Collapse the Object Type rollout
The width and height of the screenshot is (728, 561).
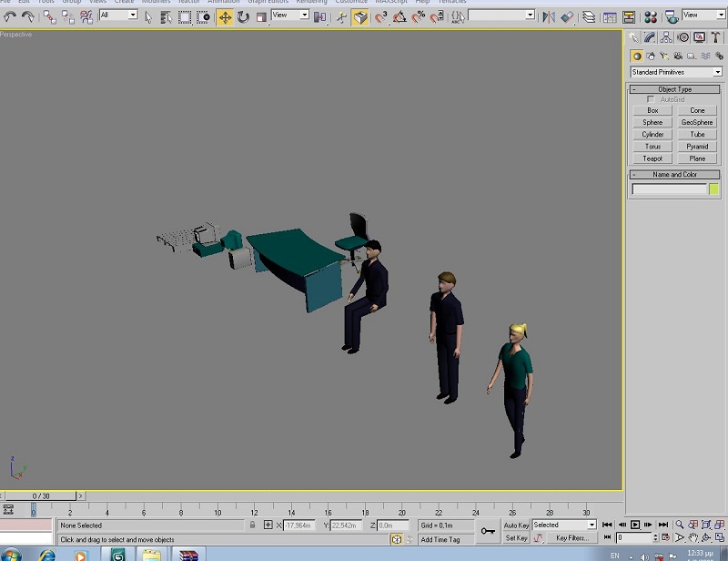point(675,89)
